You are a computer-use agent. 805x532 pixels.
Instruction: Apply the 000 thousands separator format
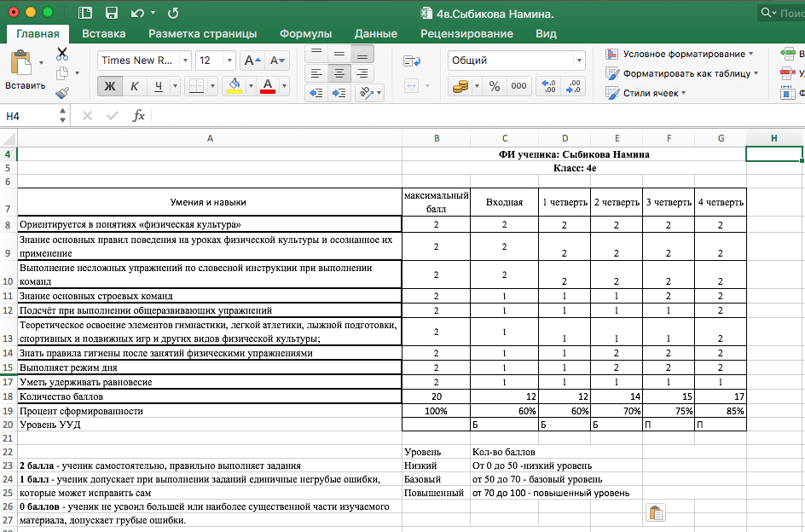click(x=519, y=86)
